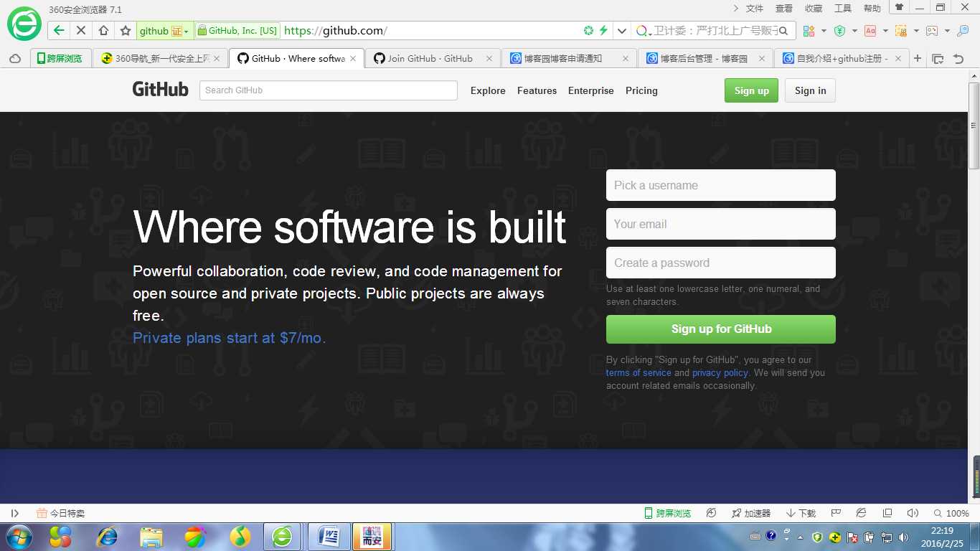Show hidden system tray icons arrow
Screen dimensions: 980x551
point(801,537)
